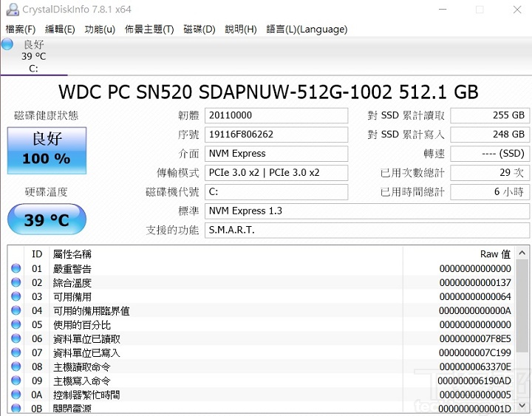Click raw value 0000000007C199
Screen dimensions: 532x416
click(475, 352)
